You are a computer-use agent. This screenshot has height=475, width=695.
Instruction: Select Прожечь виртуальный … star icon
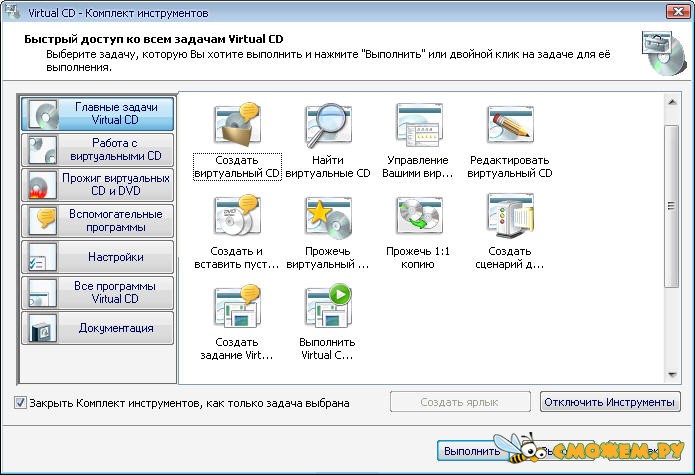pos(328,216)
